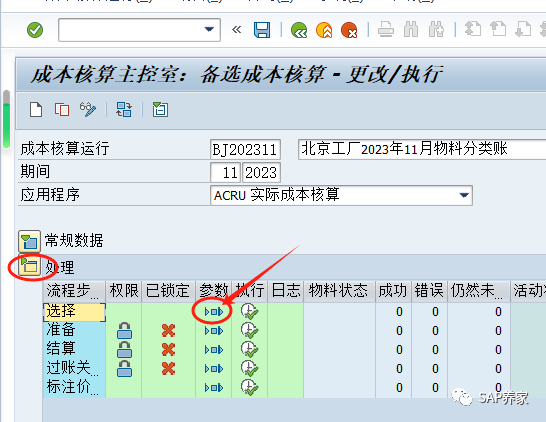This screenshot has height=422, width=546.
Task: Execute the 准备 step
Action: [250, 330]
